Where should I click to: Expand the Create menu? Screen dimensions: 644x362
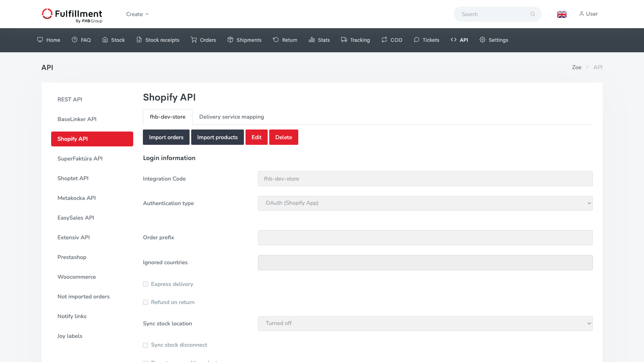coord(137,14)
